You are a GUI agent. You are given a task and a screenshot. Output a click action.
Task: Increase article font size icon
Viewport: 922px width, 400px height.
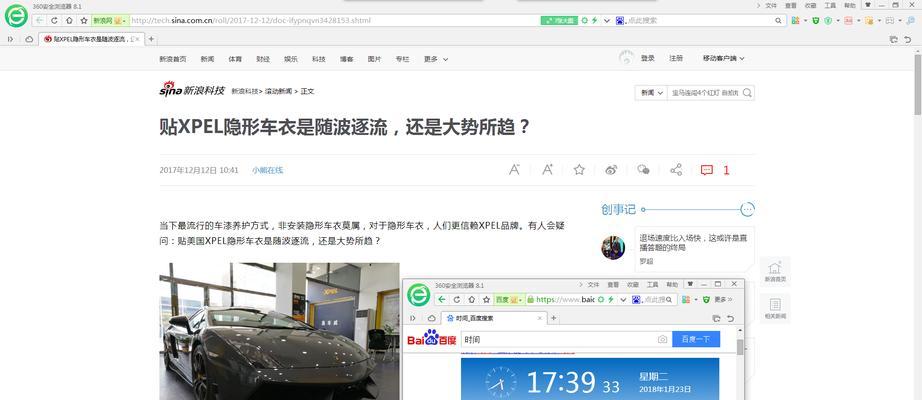point(547,170)
